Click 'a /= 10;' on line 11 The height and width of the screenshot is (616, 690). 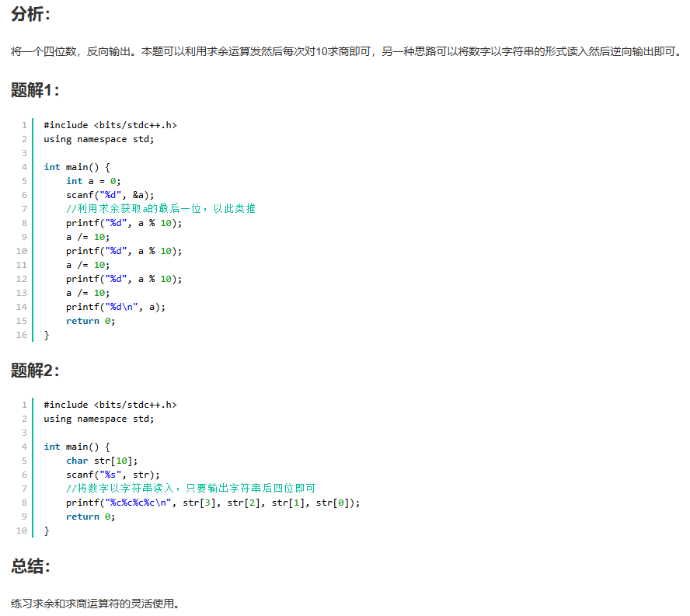pyautogui.click(x=88, y=265)
